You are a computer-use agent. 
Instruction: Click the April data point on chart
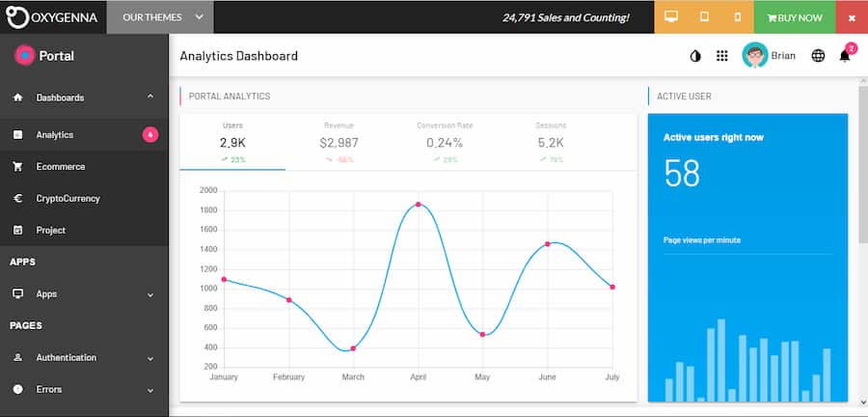418,205
